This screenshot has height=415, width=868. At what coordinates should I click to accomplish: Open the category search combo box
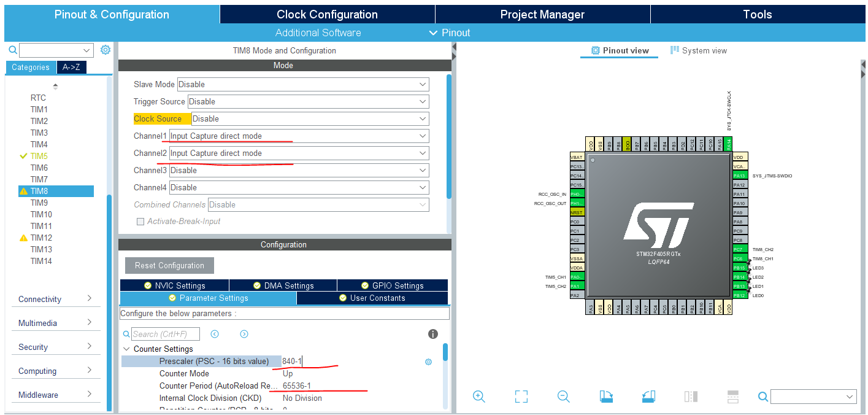tap(56, 50)
